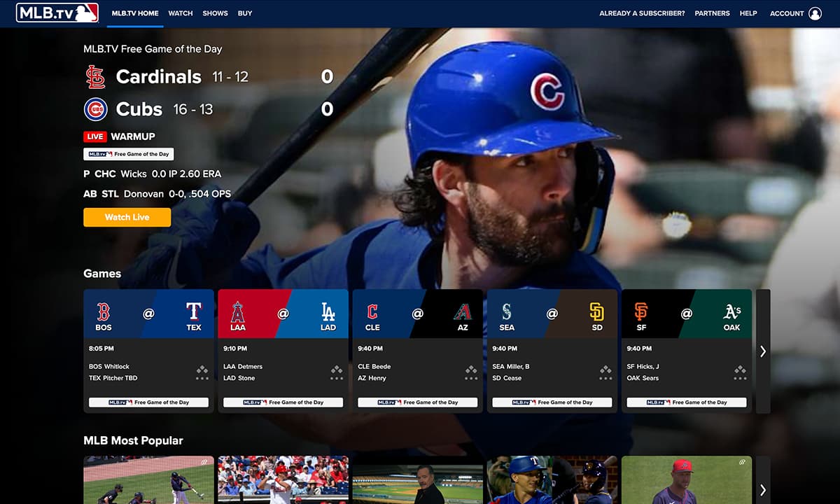Open the ALREADY A SUBSCRIBER? link
Image resolution: width=840 pixels, height=504 pixels.
click(640, 13)
